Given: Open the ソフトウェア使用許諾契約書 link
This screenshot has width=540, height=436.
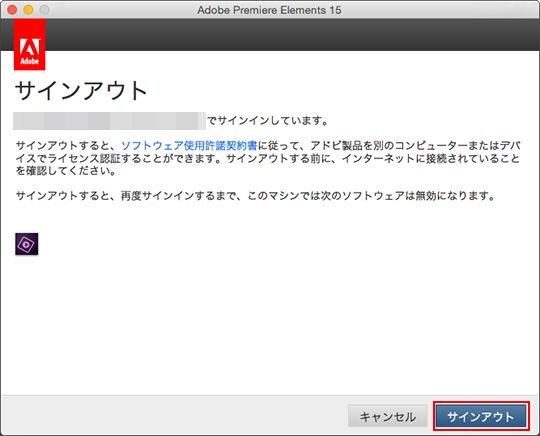Looking at the screenshot, I should point(189,146).
